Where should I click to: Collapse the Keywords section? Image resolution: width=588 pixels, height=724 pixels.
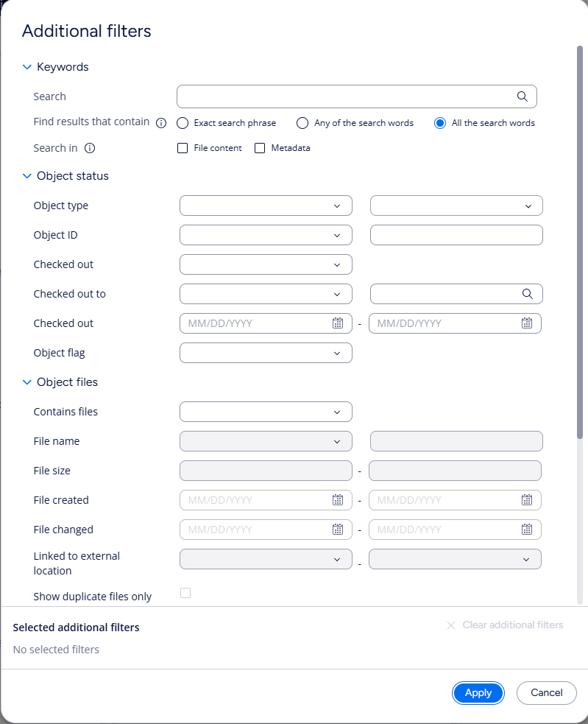coord(28,67)
